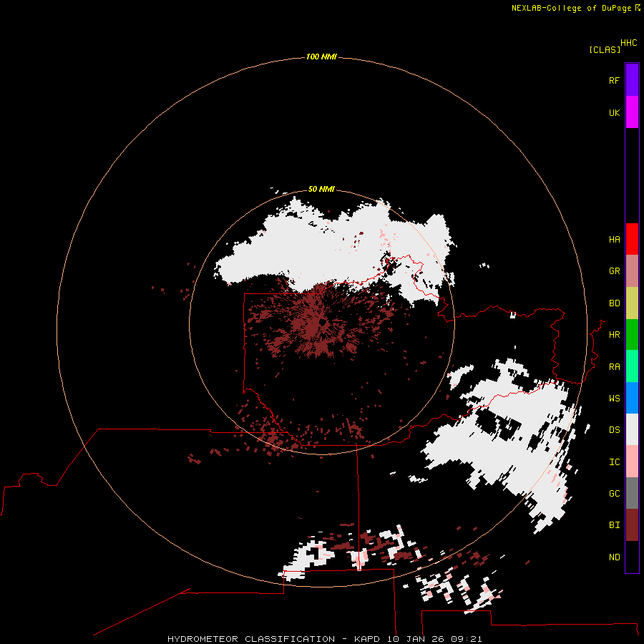Viewport: 644px width, 644px height.
Task: Click the 'BI' legend label
Action: (x=614, y=525)
